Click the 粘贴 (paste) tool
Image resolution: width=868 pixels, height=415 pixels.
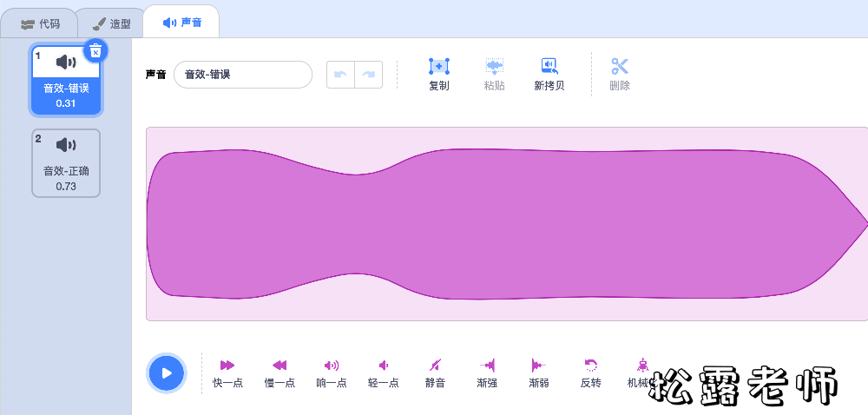[x=494, y=74]
